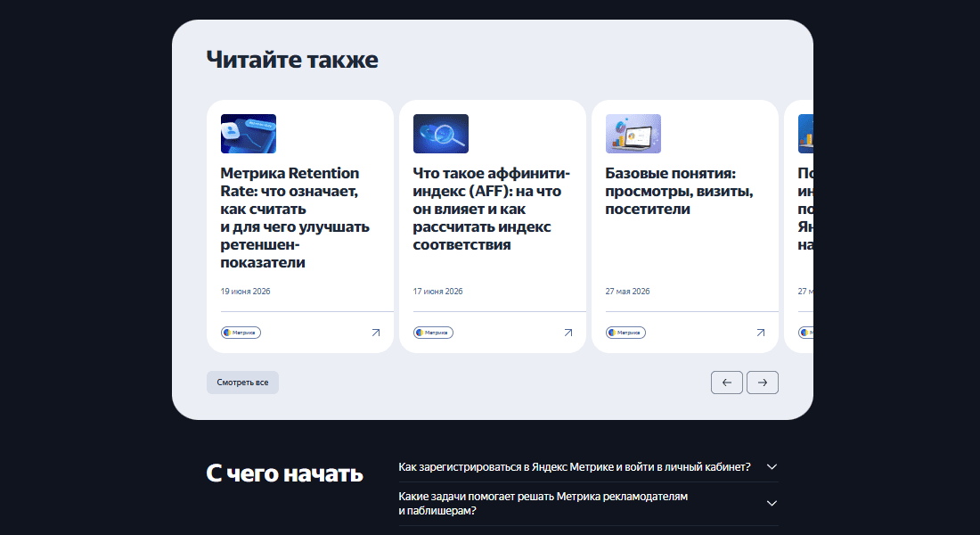980x535 pixels.
Task: Click the arrow icon on the Retention Rate card
Action: click(376, 333)
